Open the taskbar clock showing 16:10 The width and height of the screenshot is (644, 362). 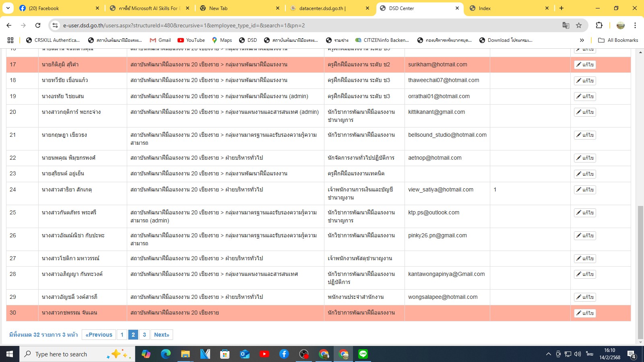[610, 354]
